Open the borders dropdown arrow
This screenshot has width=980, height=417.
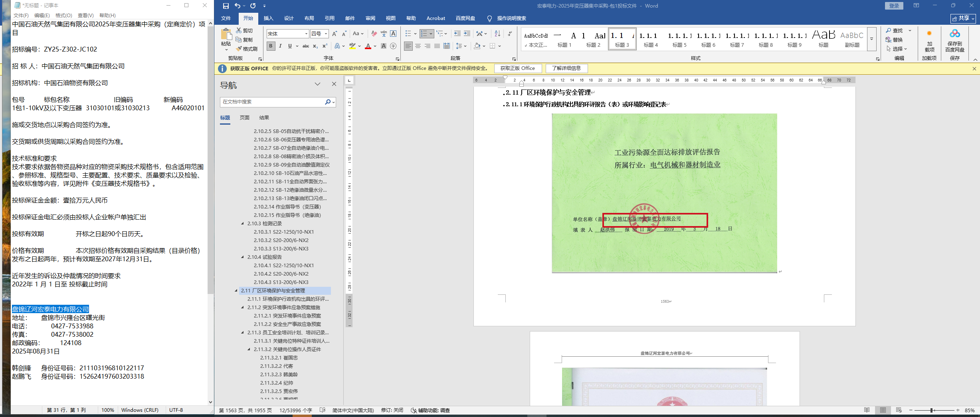pyautogui.click(x=499, y=46)
